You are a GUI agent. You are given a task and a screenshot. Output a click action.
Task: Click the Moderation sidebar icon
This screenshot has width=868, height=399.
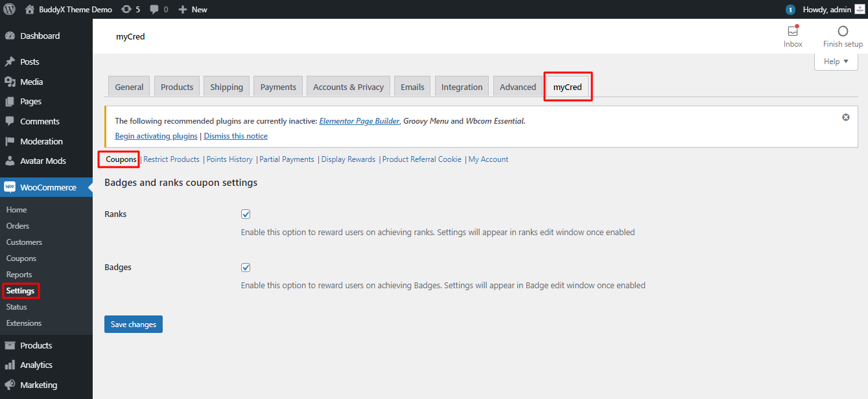10,141
